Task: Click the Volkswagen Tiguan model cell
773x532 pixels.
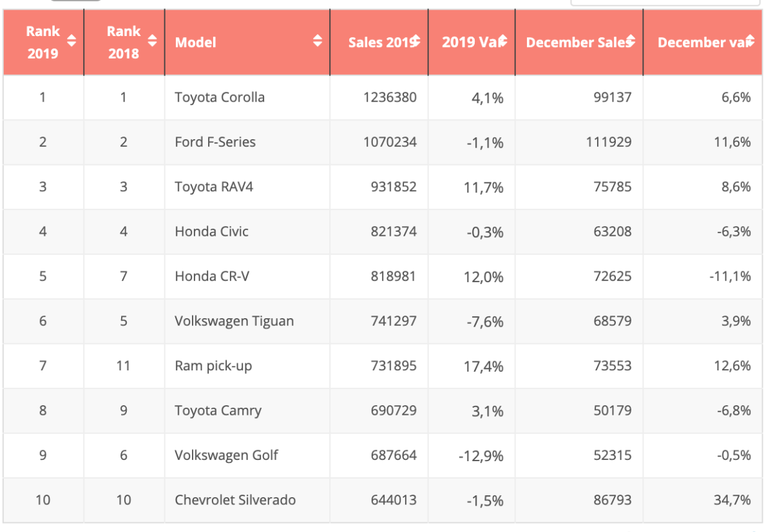Action: click(234, 321)
